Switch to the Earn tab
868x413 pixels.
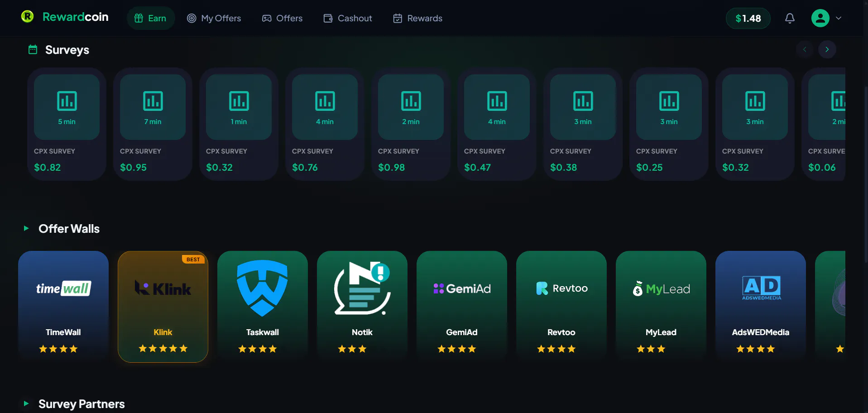[150, 18]
